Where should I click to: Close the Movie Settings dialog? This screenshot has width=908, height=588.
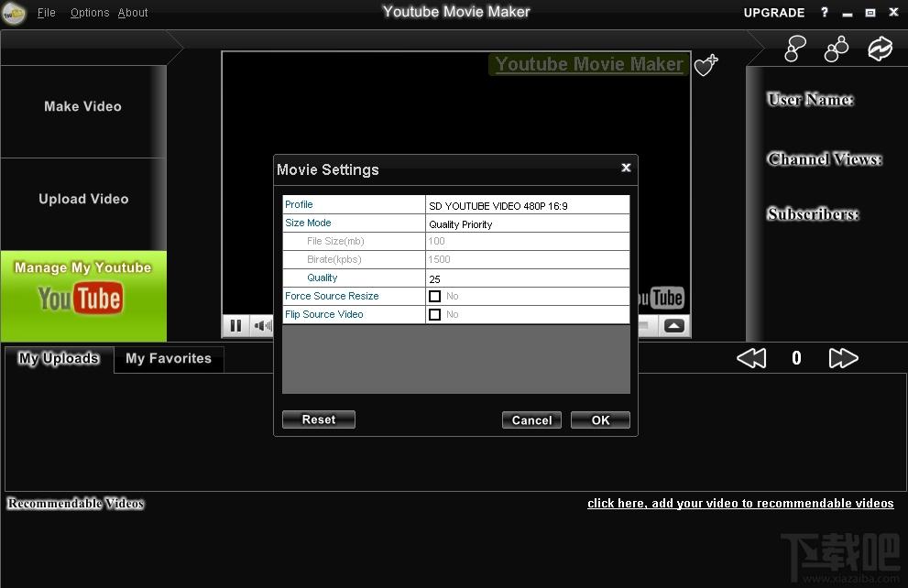tap(626, 168)
